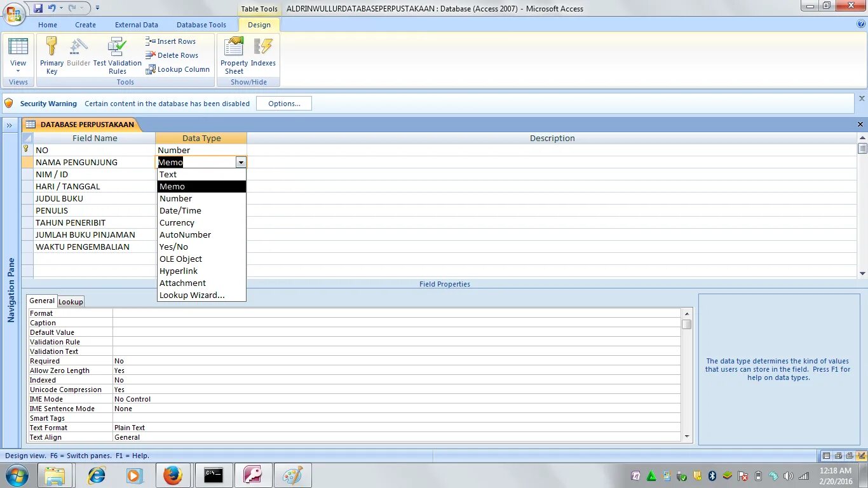This screenshot has height=488, width=868.
Task: Undo the last action
Action: 51,8
